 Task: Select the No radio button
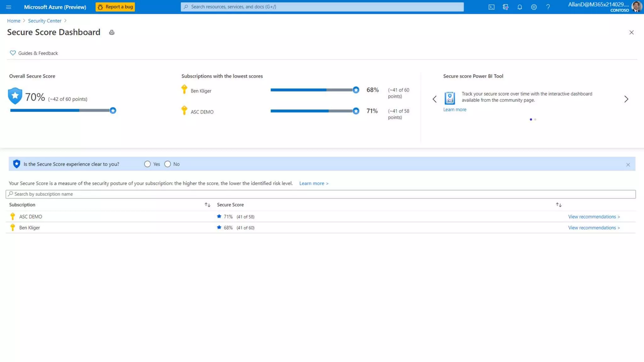pyautogui.click(x=167, y=164)
